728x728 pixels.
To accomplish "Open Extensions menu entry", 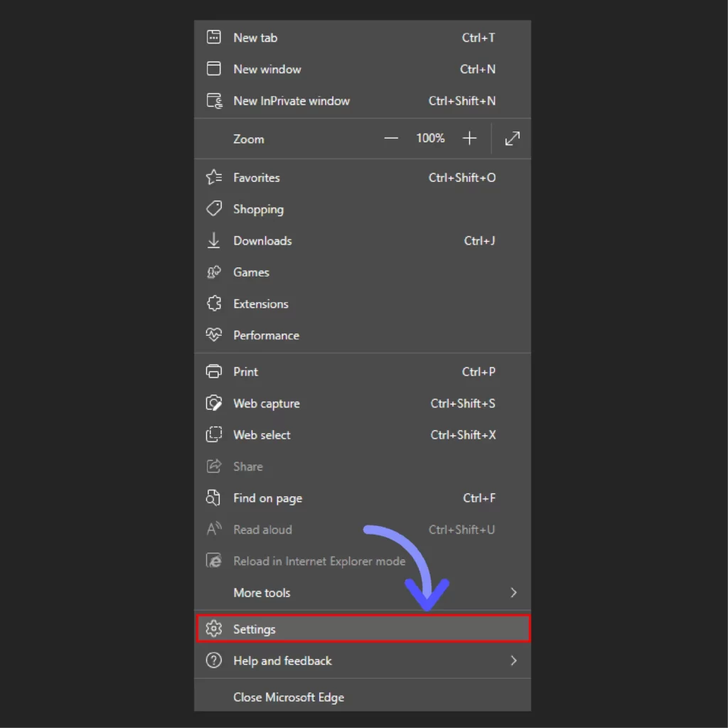I will [x=362, y=304].
